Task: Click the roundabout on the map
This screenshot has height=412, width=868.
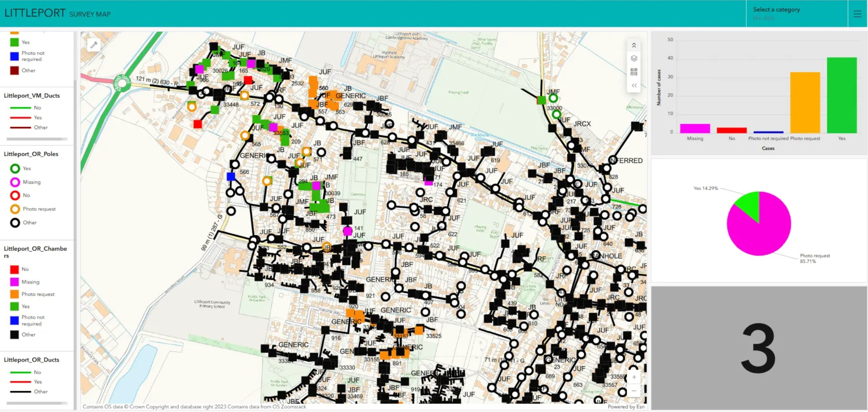Action: (x=121, y=83)
